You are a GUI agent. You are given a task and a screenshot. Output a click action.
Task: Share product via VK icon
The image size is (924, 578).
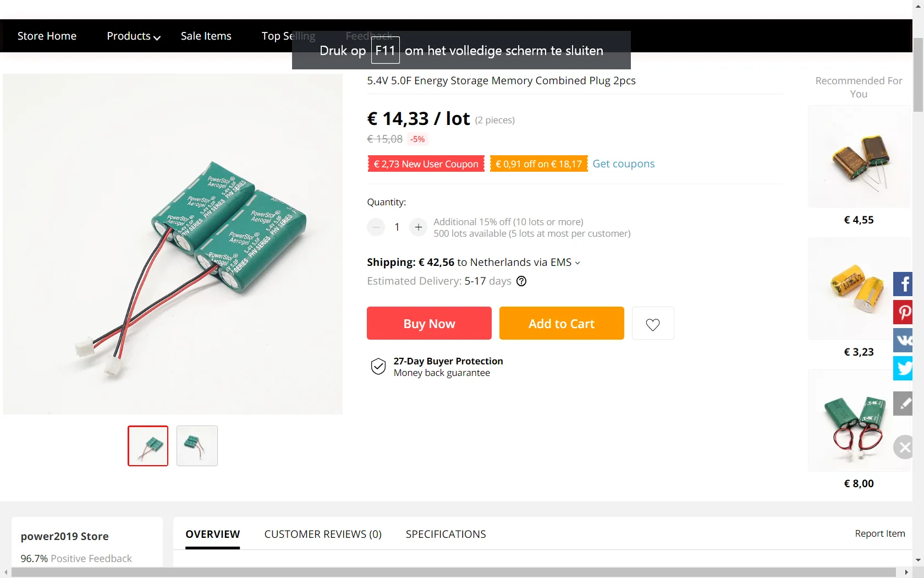coord(903,340)
